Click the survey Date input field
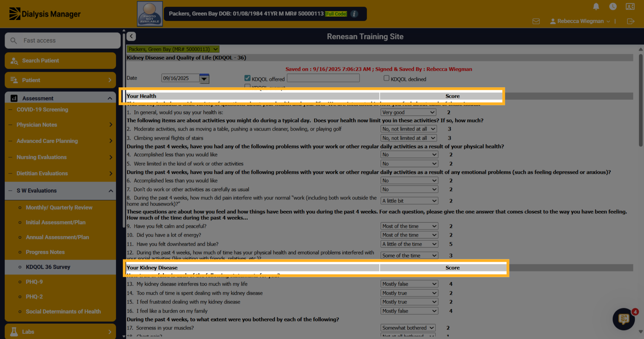Image resolution: width=644 pixels, height=339 pixels. 180,78
